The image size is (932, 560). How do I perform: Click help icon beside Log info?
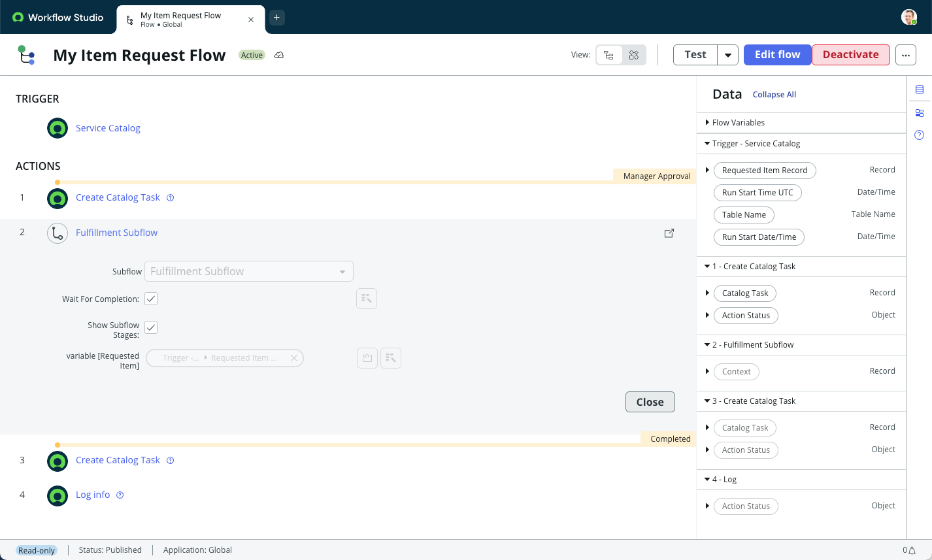click(x=120, y=495)
